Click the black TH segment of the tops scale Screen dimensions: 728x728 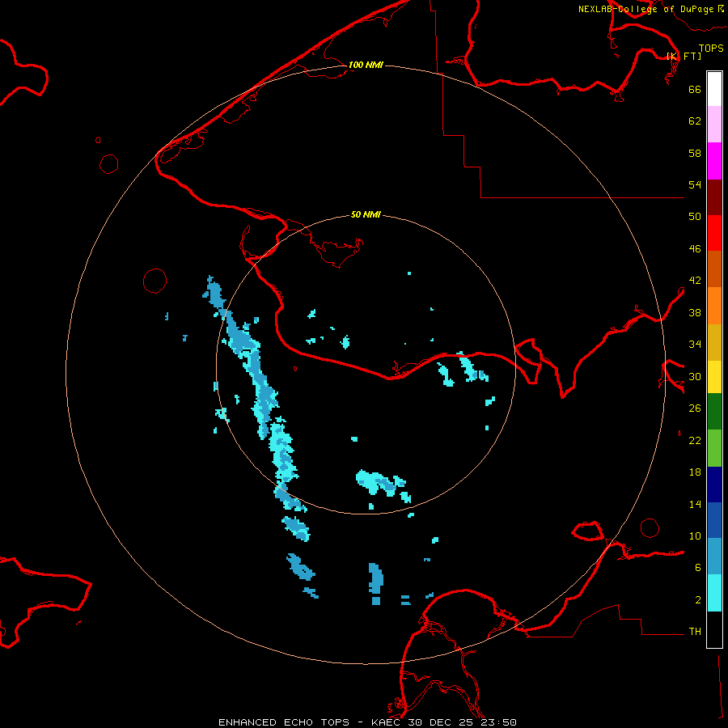714,629
